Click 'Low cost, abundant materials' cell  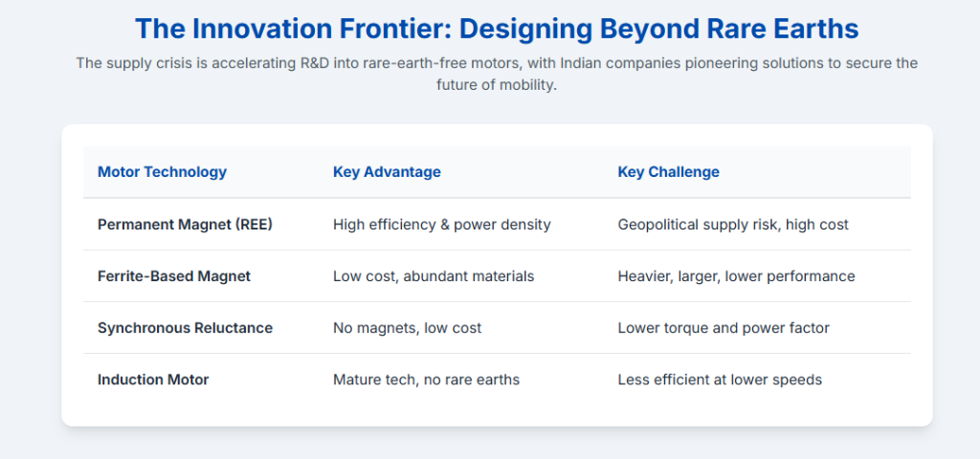pyautogui.click(x=433, y=276)
